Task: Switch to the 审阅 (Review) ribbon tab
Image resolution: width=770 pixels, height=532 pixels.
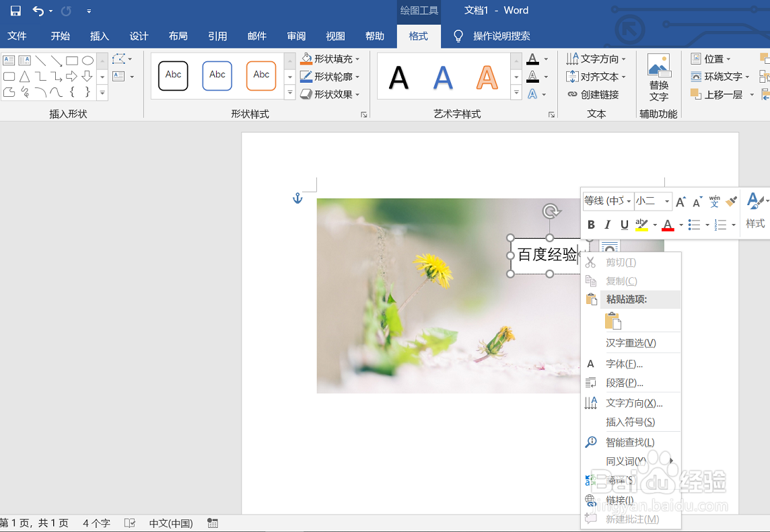Action: pos(296,36)
